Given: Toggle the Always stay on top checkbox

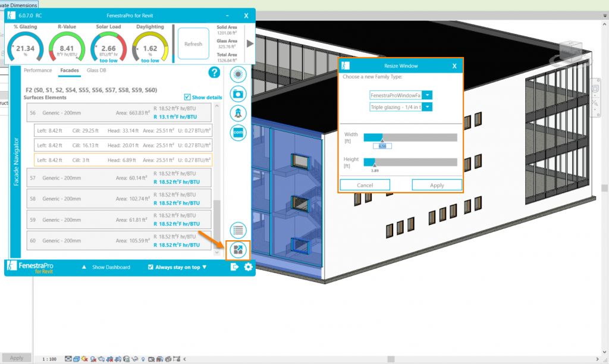Looking at the screenshot, I should (x=150, y=267).
